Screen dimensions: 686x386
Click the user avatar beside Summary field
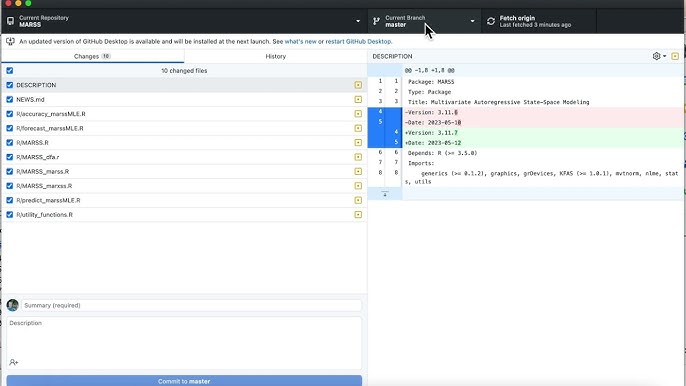13,305
